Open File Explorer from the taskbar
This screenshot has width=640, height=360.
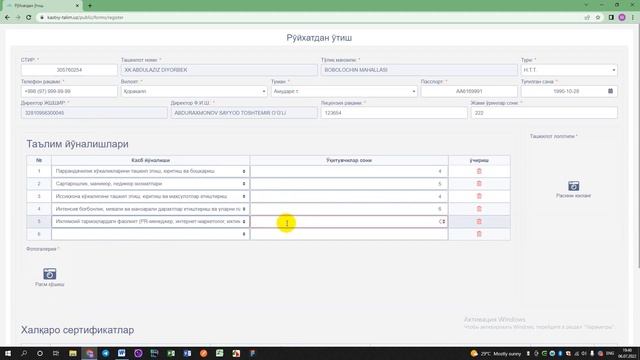[x=73, y=353]
